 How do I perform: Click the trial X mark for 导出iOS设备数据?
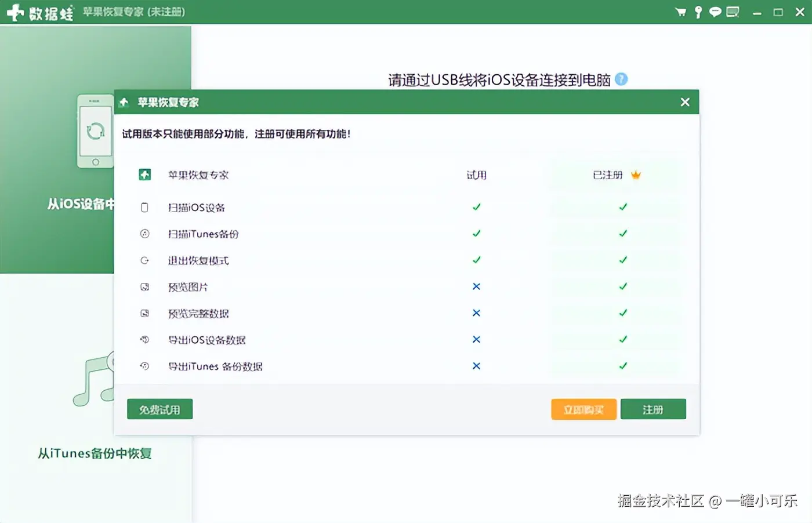pyautogui.click(x=476, y=339)
